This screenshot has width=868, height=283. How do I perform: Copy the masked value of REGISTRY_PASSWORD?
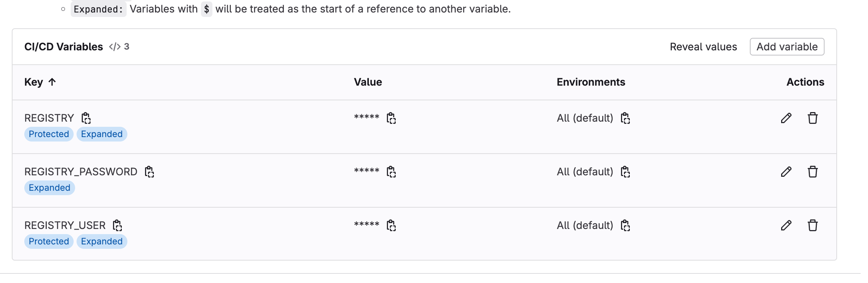391,172
